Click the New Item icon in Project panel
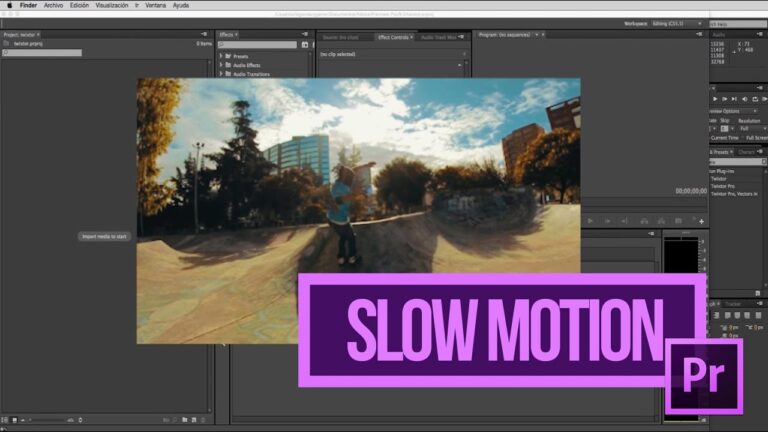This screenshot has width=768, height=432. pyautogui.click(x=194, y=420)
